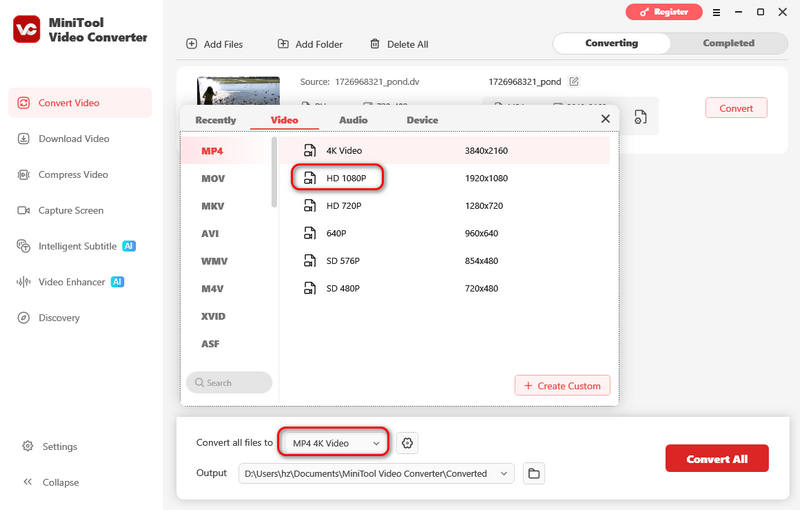Screen dimensions: 800x510
Task: Click the Capture Screen camera icon
Action: point(23,210)
